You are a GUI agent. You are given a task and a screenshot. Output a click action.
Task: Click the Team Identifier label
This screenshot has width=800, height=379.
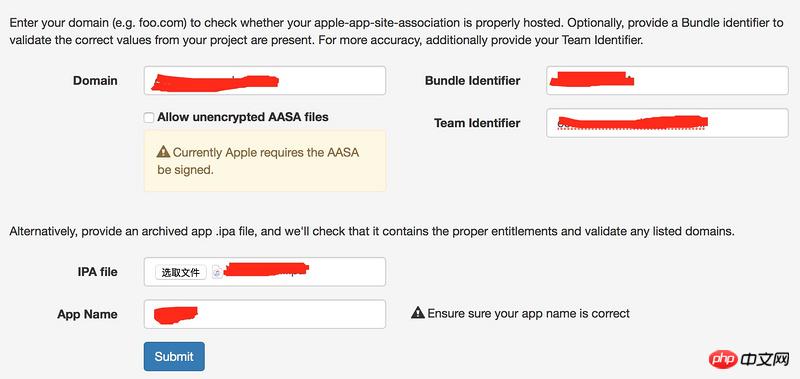(x=477, y=123)
